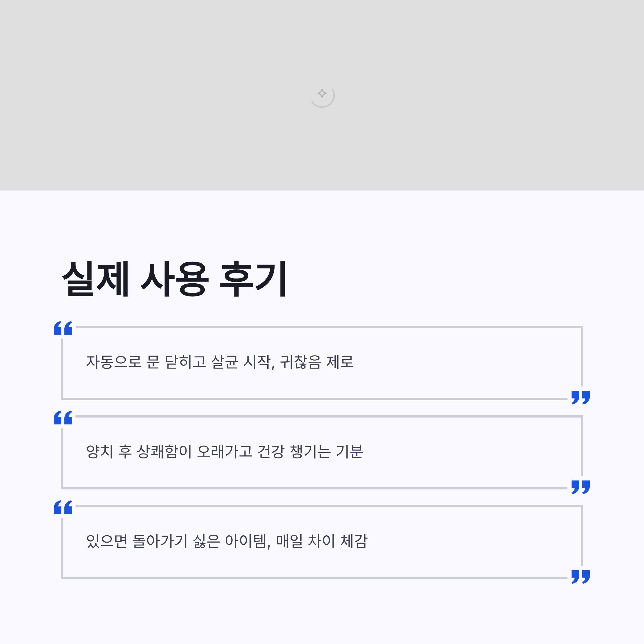The image size is (644, 644).
Task: Click the closing quote mark of second review
Action: tap(580, 487)
